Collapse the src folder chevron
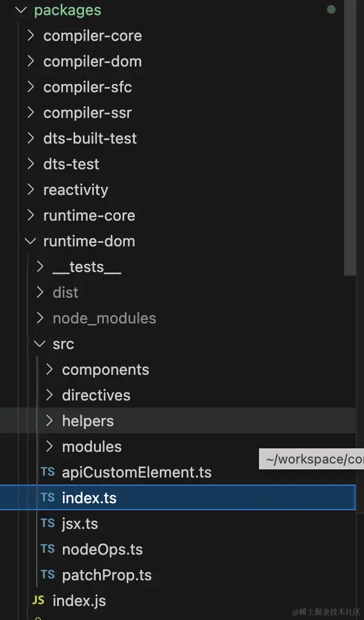 coord(40,344)
